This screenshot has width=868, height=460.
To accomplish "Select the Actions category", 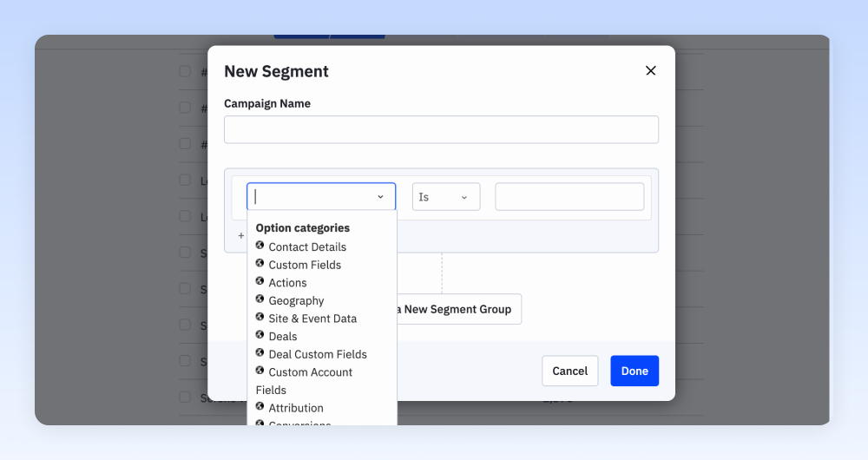I will 287,282.
